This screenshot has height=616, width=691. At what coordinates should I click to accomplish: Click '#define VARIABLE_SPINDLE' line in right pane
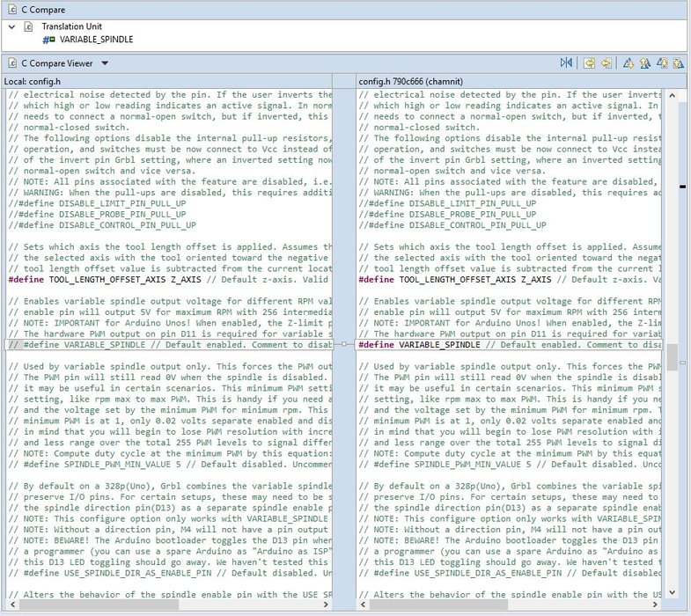[x=510, y=345]
